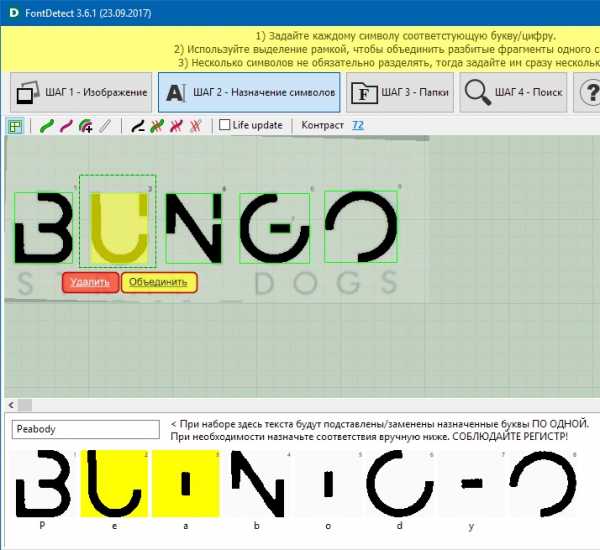The width and height of the screenshot is (600, 550).
Task: Click the red crossed stroke icon
Action: (x=176, y=126)
